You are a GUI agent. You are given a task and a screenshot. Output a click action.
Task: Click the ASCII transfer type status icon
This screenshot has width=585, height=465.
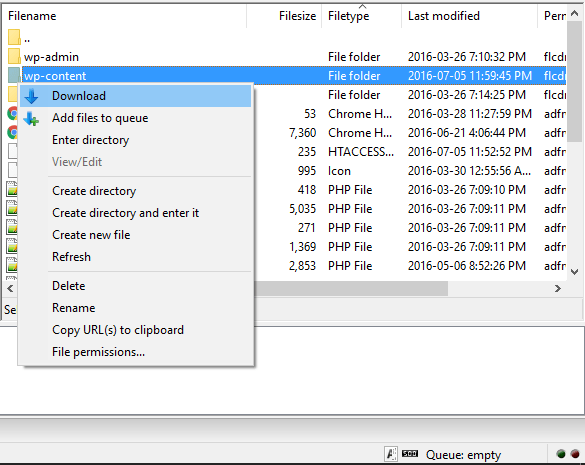[x=391, y=454]
